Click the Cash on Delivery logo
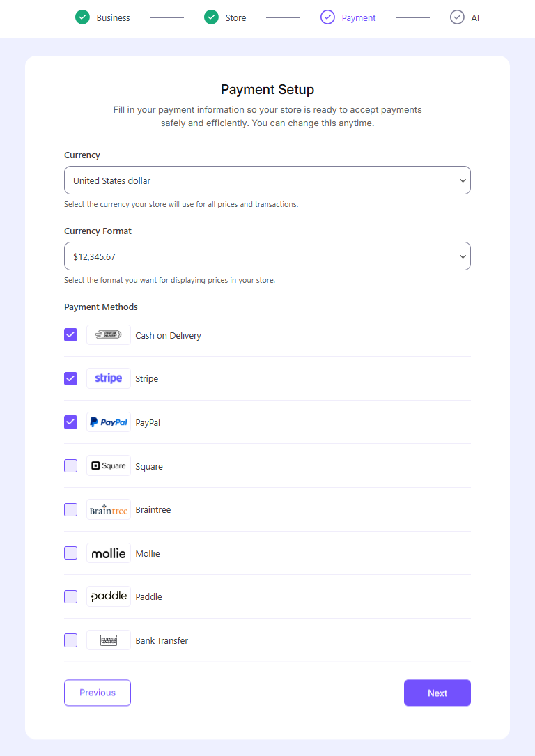This screenshot has height=756, width=535. pos(109,335)
